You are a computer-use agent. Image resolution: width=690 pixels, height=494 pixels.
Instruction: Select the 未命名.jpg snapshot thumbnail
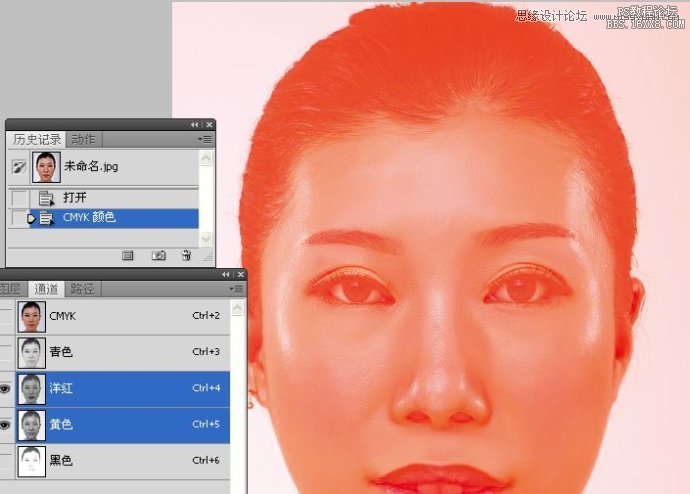click(45, 166)
